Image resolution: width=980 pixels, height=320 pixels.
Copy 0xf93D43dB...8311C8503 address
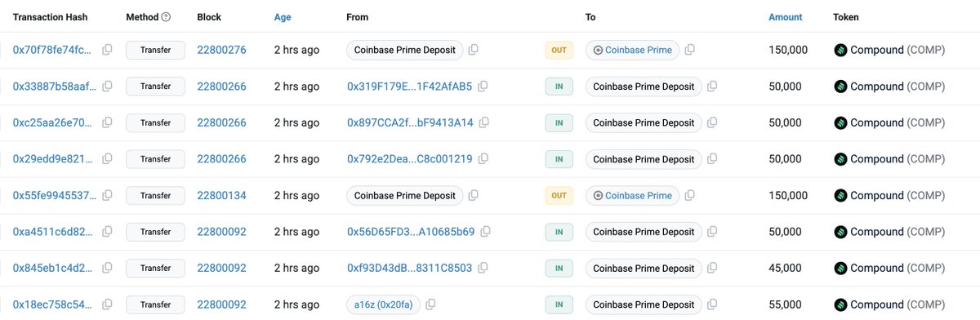(x=483, y=268)
